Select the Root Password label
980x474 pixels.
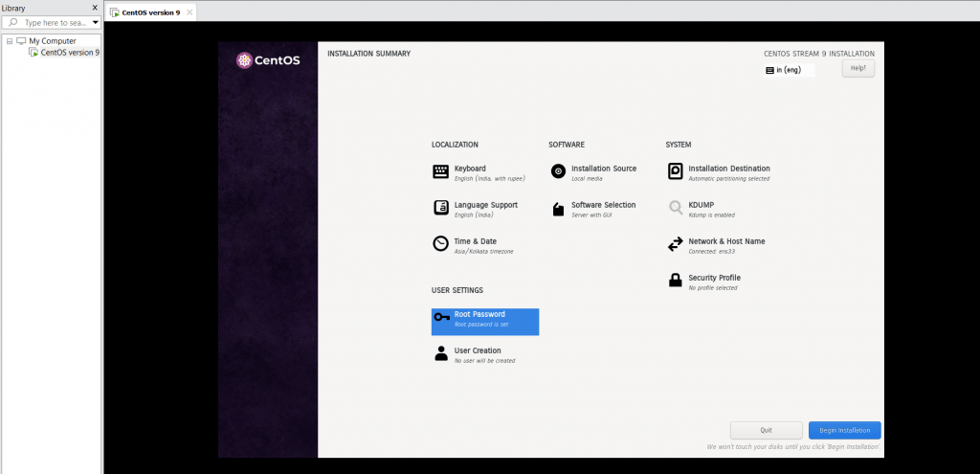[479, 314]
